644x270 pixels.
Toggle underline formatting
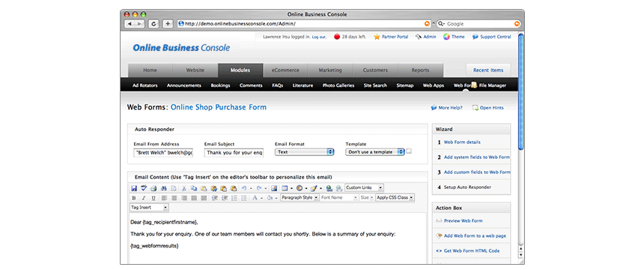point(154,198)
